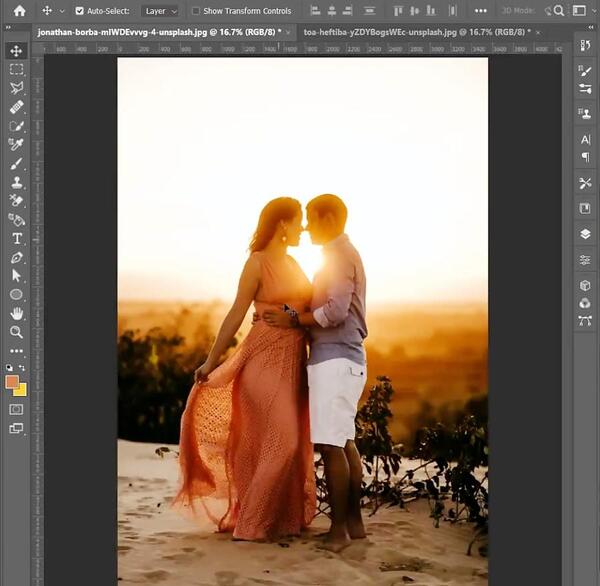This screenshot has width=600, height=586.
Task: Select the Horizontal Type tool
Action: (x=17, y=238)
